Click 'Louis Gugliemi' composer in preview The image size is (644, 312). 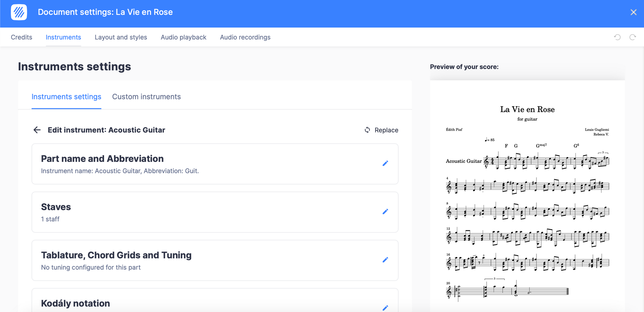point(597,130)
